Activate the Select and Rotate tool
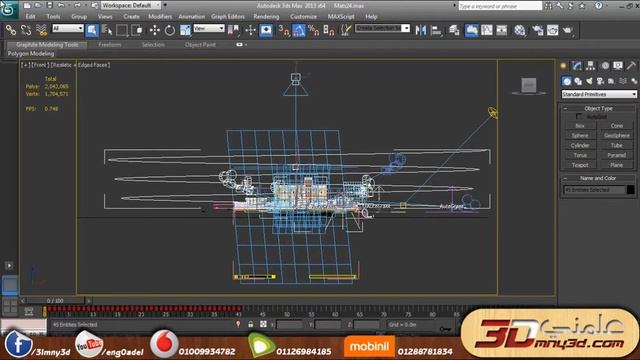This screenshot has width=640, height=360. [169, 30]
